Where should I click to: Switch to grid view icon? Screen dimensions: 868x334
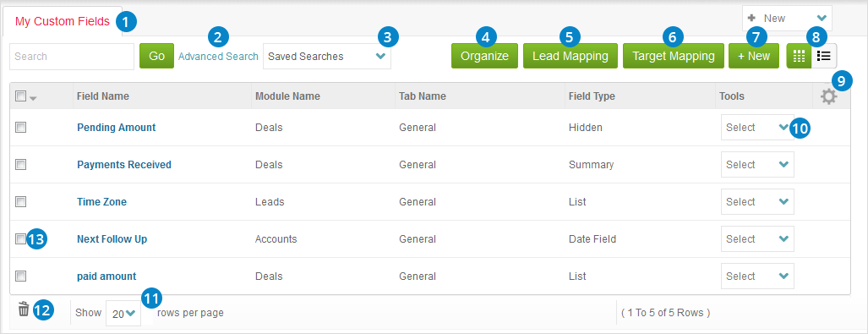tap(799, 56)
